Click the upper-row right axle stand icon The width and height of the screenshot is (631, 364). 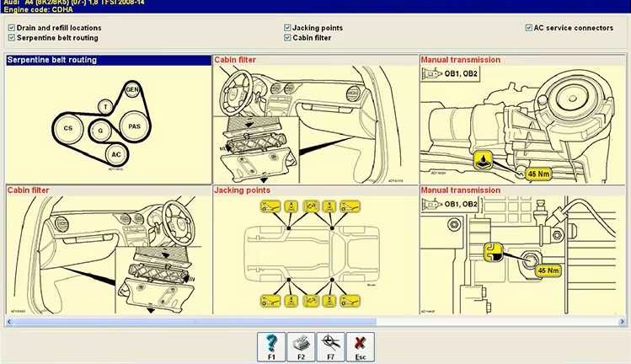[x=329, y=206]
